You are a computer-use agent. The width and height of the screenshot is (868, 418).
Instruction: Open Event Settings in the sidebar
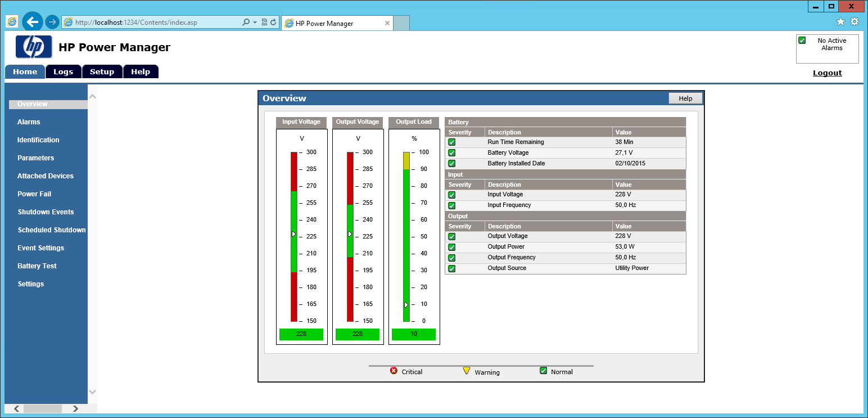pos(41,248)
